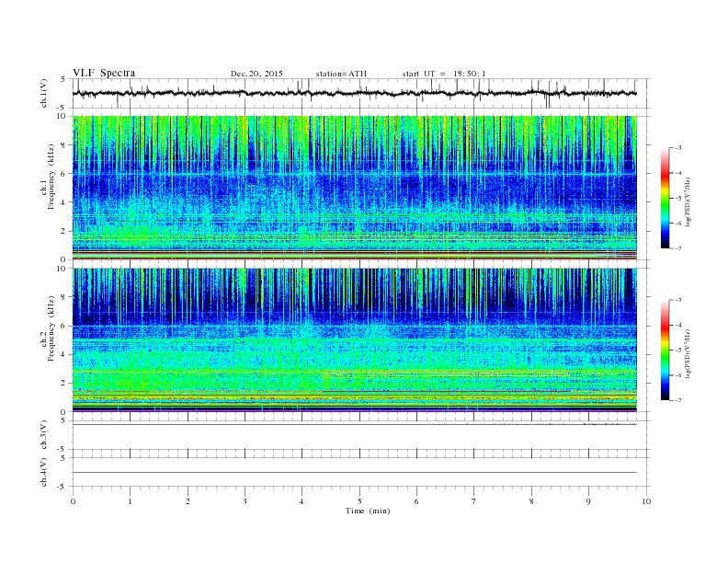This screenshot has width=728, height=563.
Task: Click time axis tick label '4'
Action: pos(302,501)
